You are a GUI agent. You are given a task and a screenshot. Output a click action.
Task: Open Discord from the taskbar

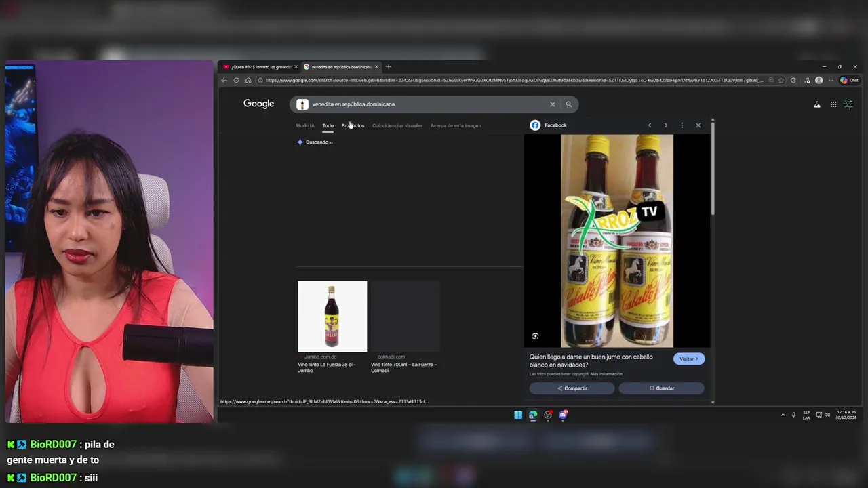point(563,415)
